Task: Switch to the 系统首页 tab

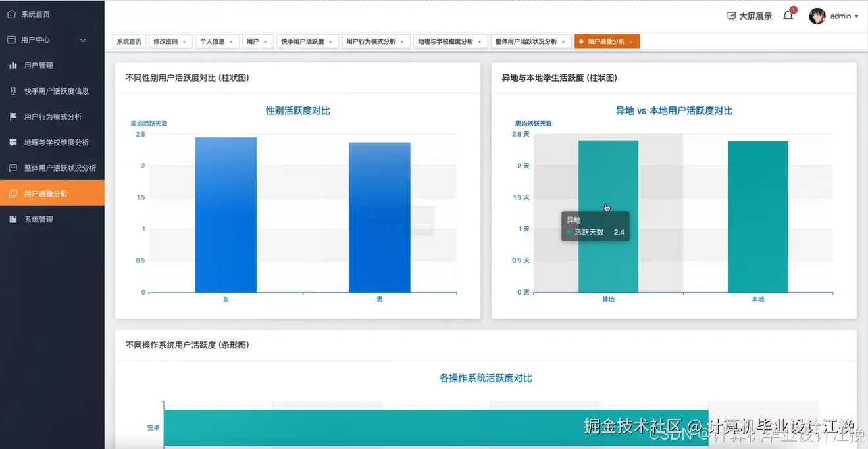Action: 129,41
